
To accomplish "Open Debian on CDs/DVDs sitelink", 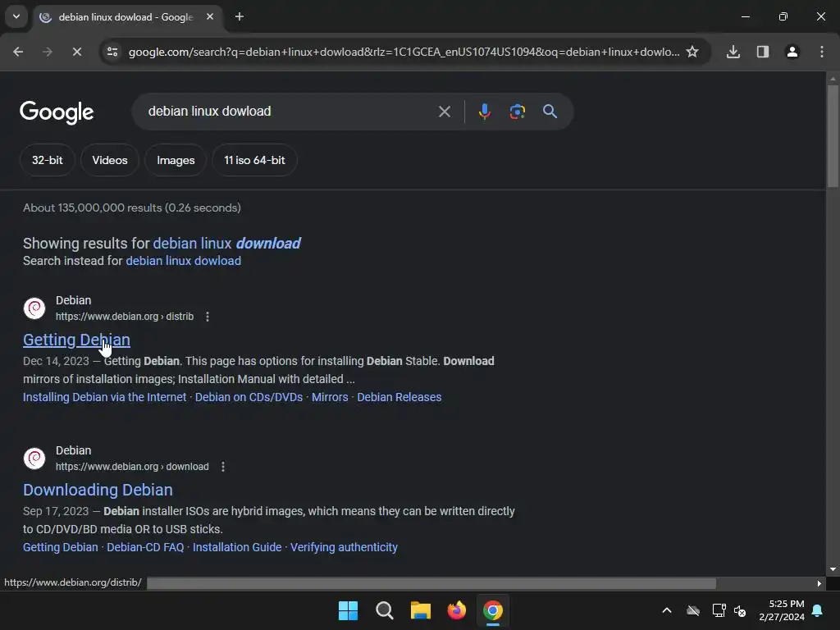I will tap(249, 397).
